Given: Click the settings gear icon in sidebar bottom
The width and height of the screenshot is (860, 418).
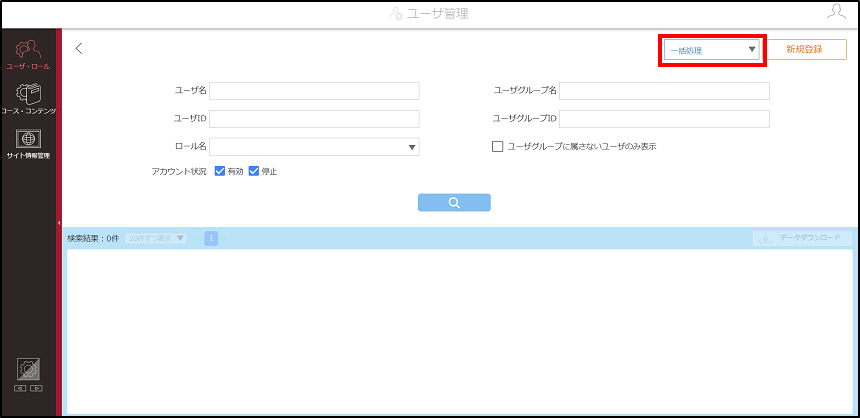Looking at the screenshot, I should click(28, 370).
